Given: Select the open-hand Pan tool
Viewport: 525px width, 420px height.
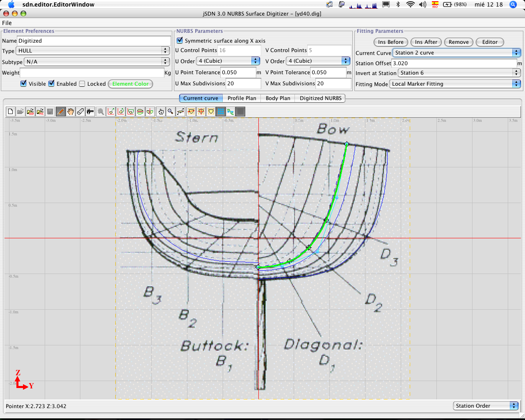Looking at the screenshot, I should point(71,112).
